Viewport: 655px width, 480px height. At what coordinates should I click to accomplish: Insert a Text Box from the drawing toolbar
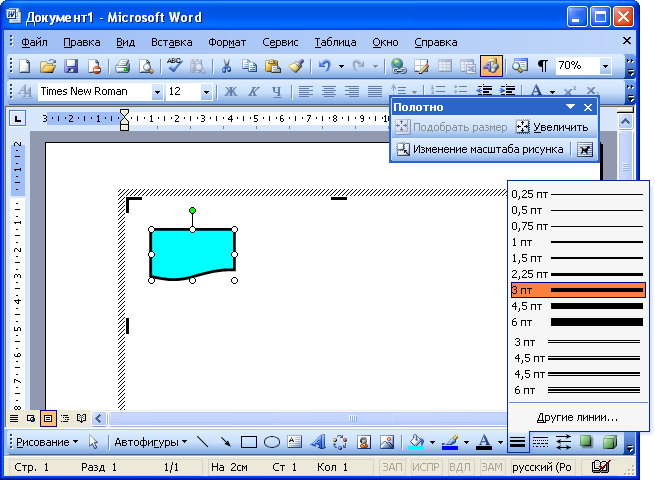295,442
